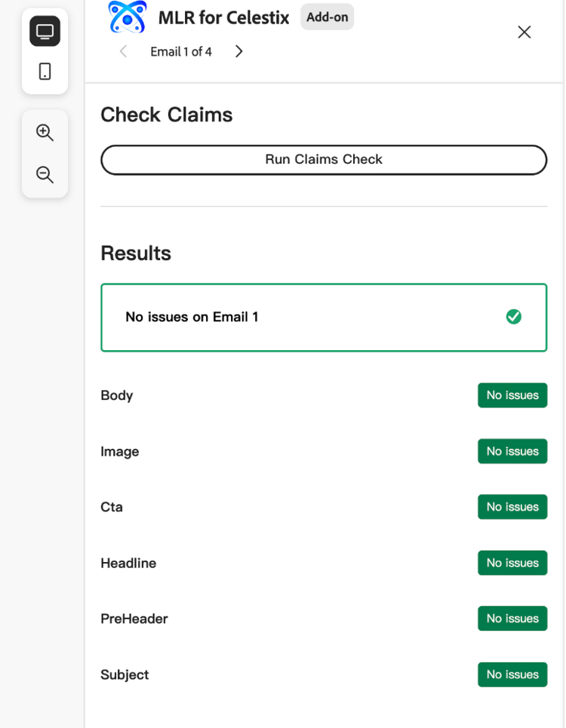The height and width of the screenshot is (728, 566).
Task: Switch to mobile preview mode
Action: (x=45, y=72)
